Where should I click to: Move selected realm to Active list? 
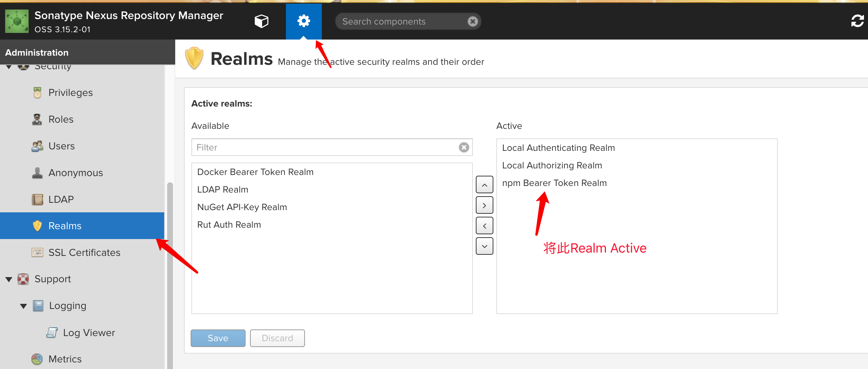point(484,205)
